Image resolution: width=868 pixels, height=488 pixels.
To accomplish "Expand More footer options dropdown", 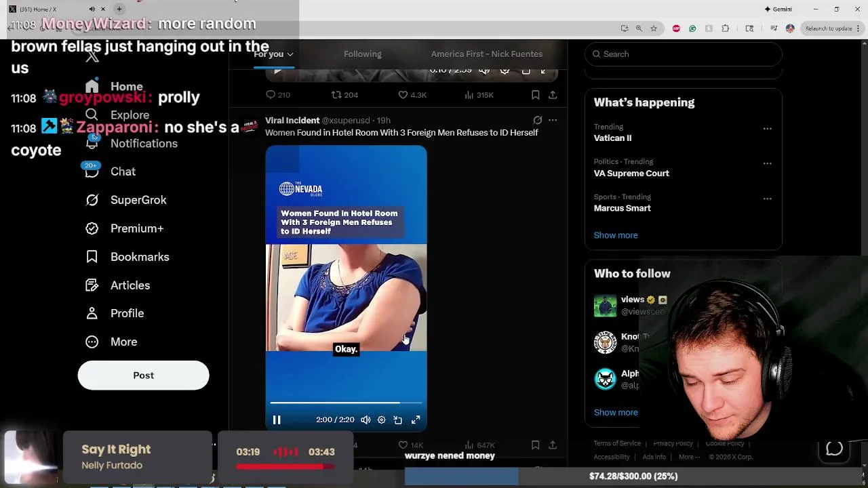I will (689, 457).
